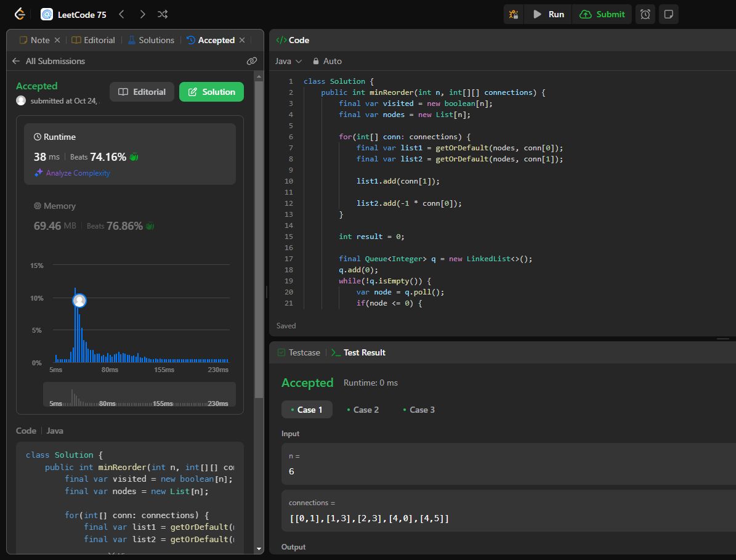Click the 'Beats 74.16%' runtime text
The image size is (736, 560).
(98, 156)
